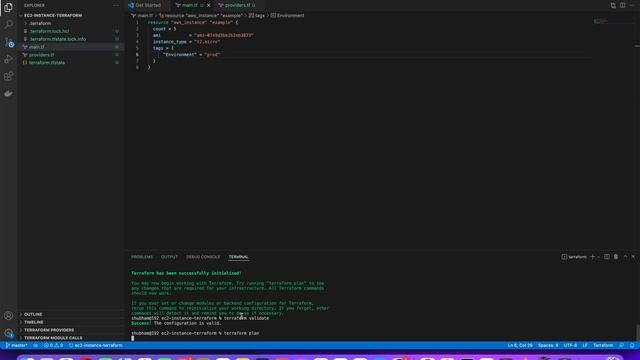Click the tags breadcrumb item
Image resolution: width=640 pixels, height=360 pixels.
tap(257, 16)
